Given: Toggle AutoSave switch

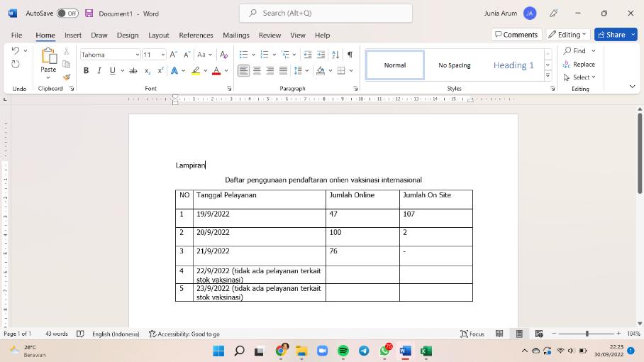Looking at the screenshot, I should 67,13.
